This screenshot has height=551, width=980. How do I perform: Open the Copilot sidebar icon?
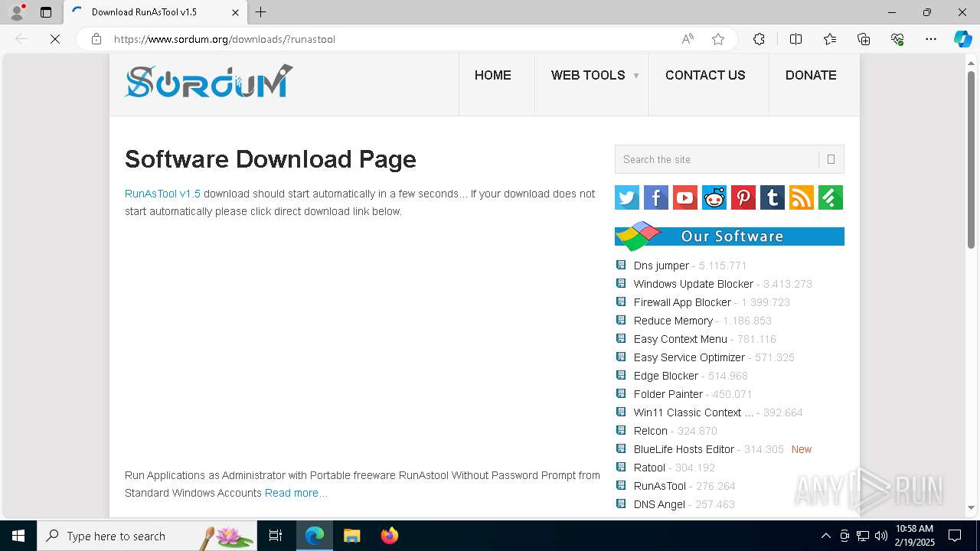click(962, 39)
